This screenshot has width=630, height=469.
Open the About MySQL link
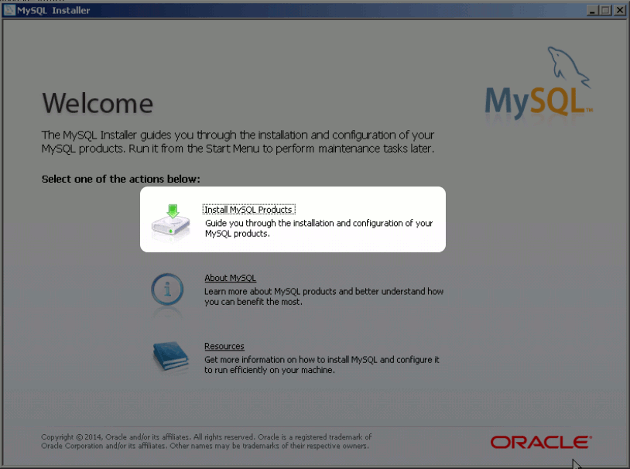point(230,278)
